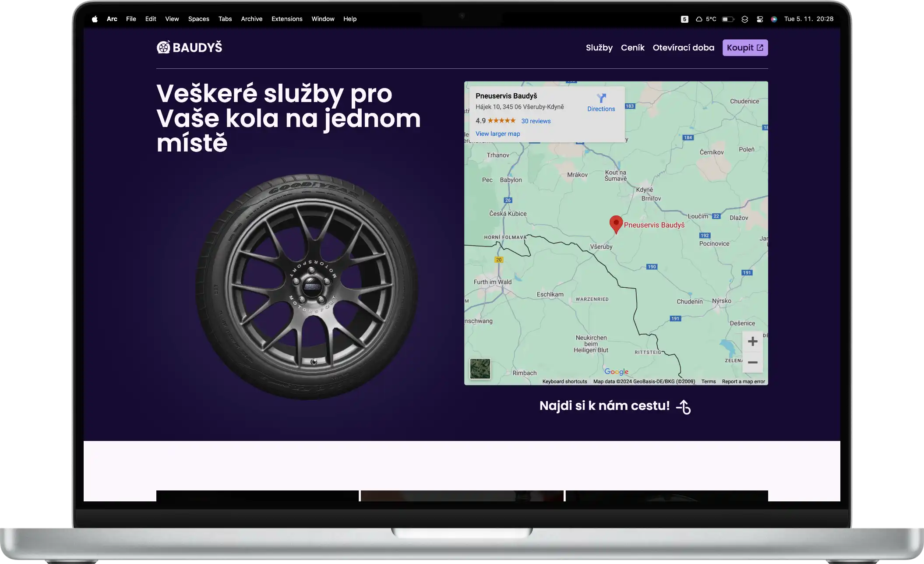This screenshot has height=564, width=924.
Task: Open Keyboard shortcuts on the map
Action: [564, 381]
